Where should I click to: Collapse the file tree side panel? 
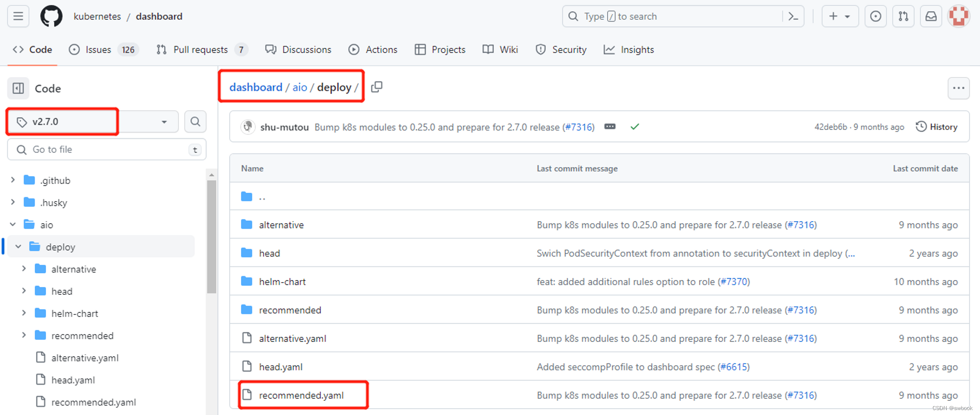coord(18,88)
